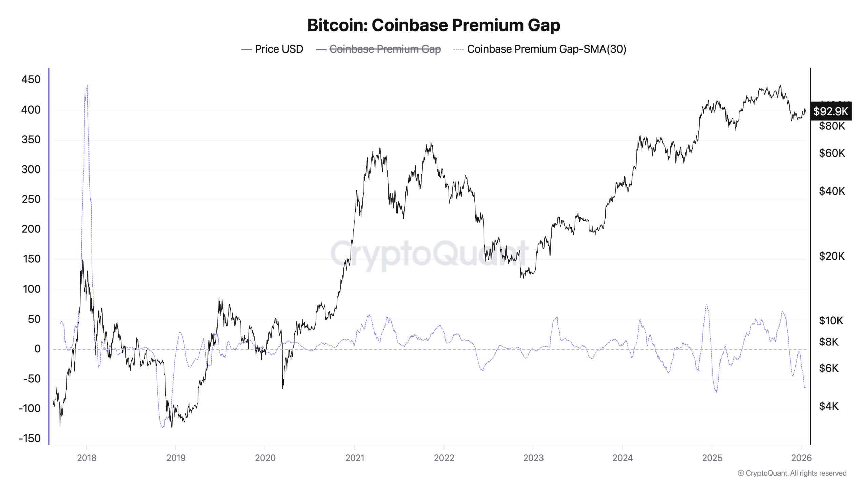Click the $4K label on the price axis
Viewport: 868px width, 488px height.
[x=828, y=406]
